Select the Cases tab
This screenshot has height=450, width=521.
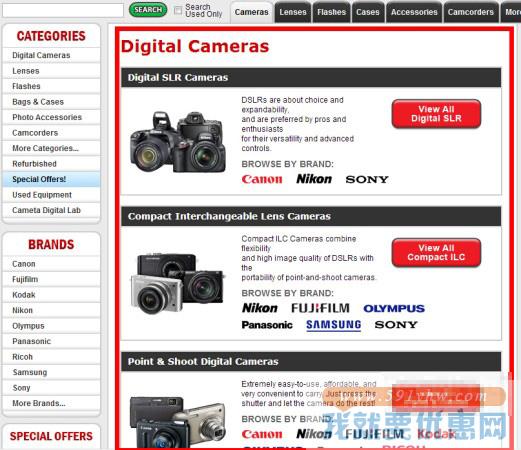(x=368, y=12)
